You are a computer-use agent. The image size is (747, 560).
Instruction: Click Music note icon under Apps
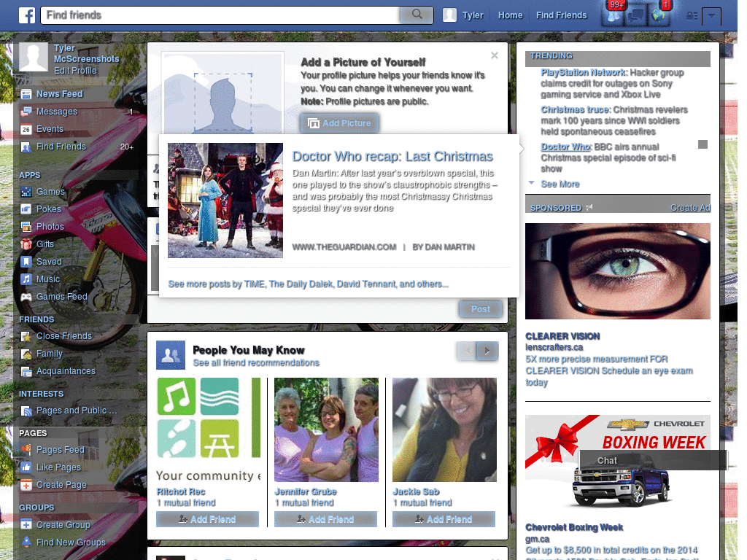pyautogui.click(x=26, y=279)
